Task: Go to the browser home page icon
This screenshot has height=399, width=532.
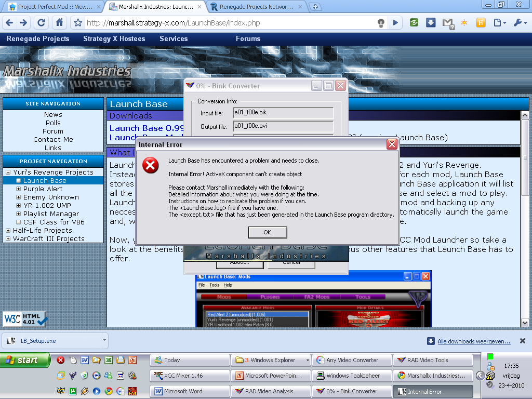Action: point(60,23)
